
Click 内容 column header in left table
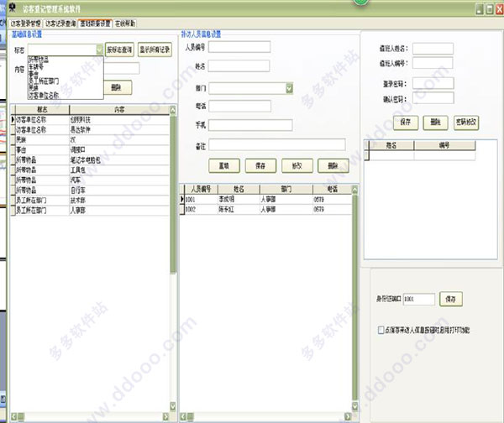click(119, 109)
